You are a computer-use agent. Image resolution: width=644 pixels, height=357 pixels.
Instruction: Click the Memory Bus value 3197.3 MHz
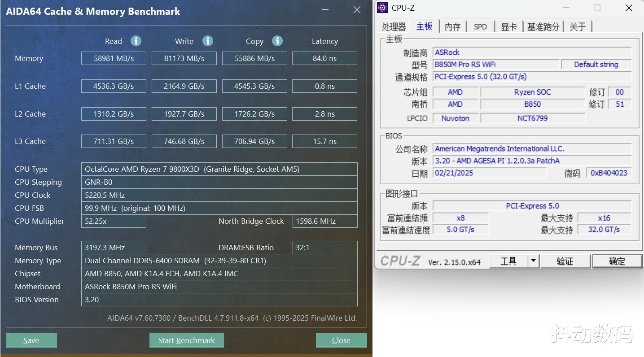point(114,248)
